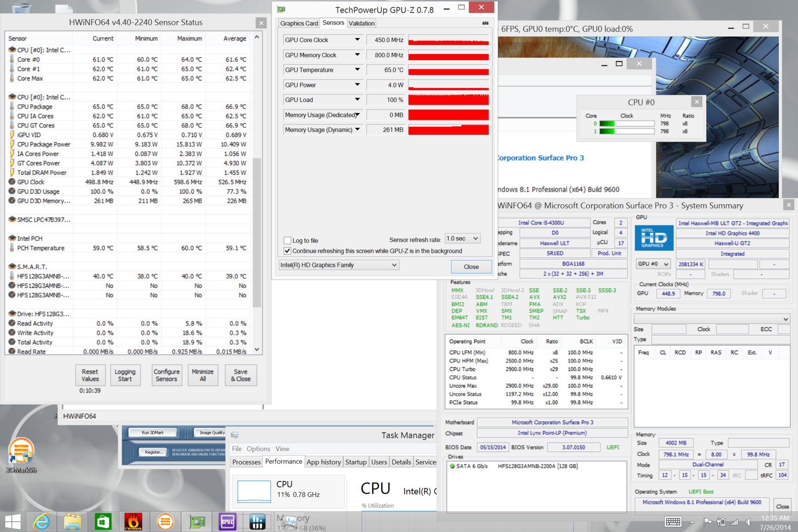Select the SMSC LPC47B397 sensor group icon

coord(12,219)
